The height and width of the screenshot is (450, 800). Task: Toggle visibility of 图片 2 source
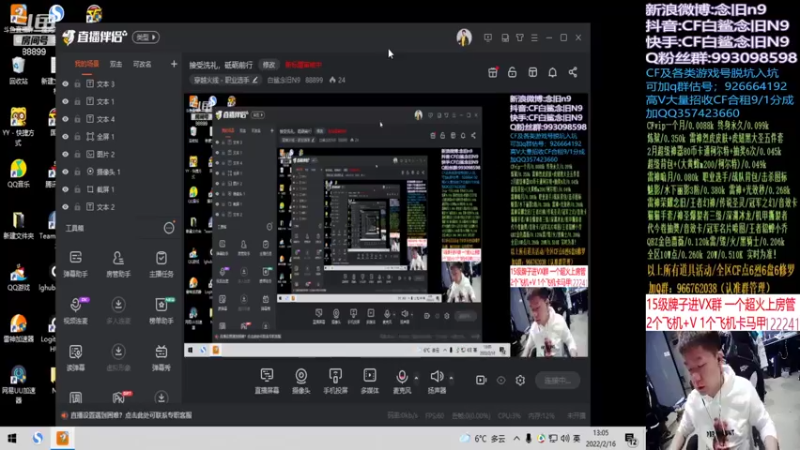[65, 154]
